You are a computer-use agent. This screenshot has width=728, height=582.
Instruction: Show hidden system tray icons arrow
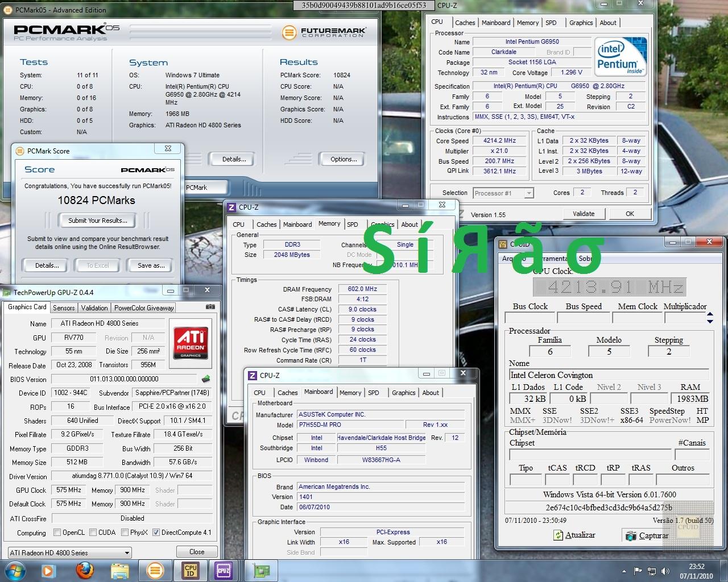coord(624,571)
